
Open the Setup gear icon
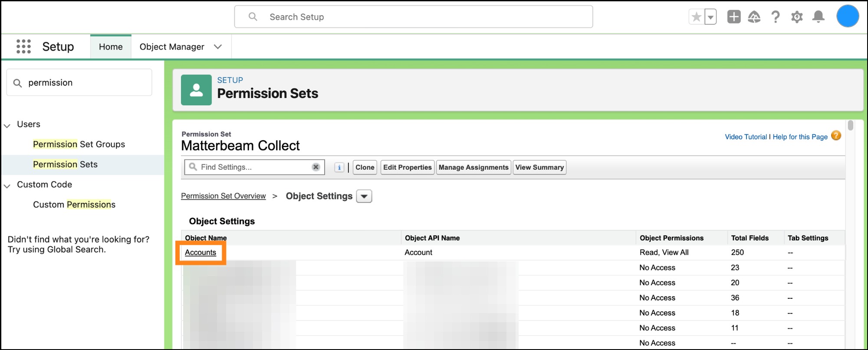[x=797, y=17]
